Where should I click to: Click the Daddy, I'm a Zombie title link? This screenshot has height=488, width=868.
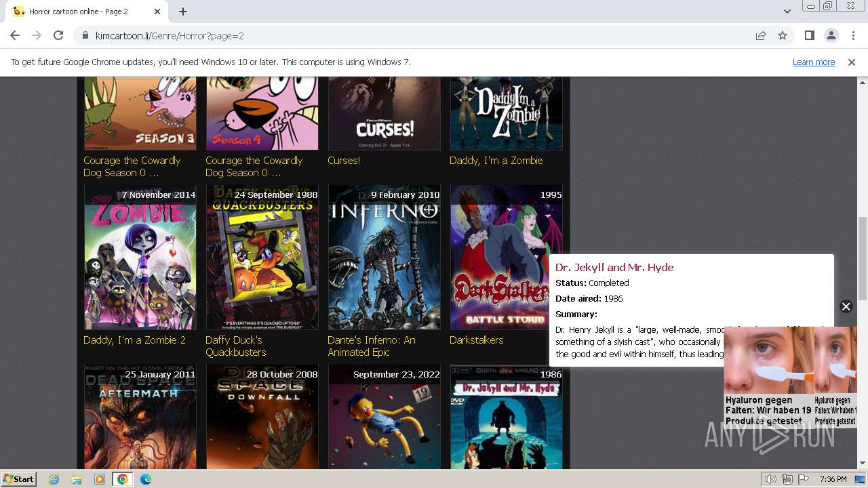(x=496, y=161)
